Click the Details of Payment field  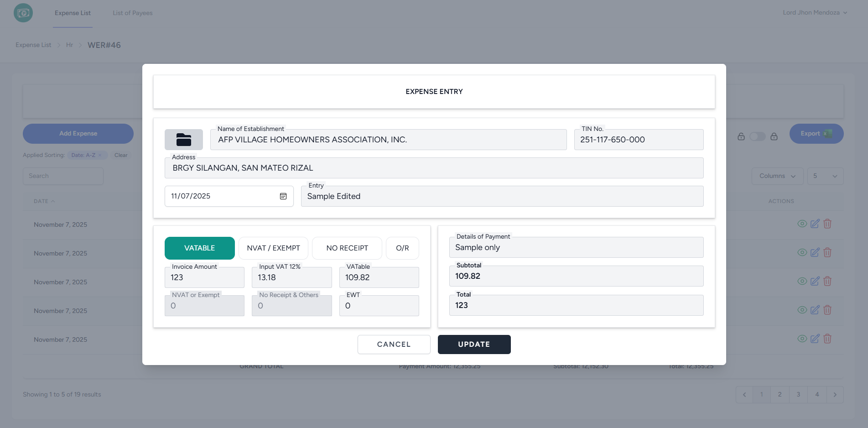coord(577,247)
